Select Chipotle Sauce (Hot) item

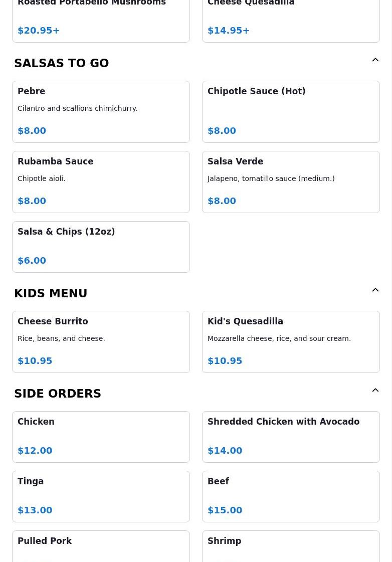tap(291, 111)
